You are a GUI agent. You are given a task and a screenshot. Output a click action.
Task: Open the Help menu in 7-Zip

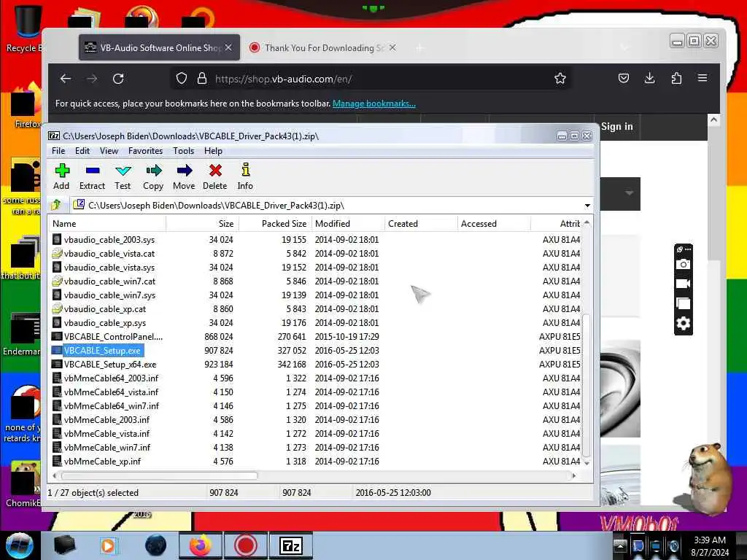(214, 151)
